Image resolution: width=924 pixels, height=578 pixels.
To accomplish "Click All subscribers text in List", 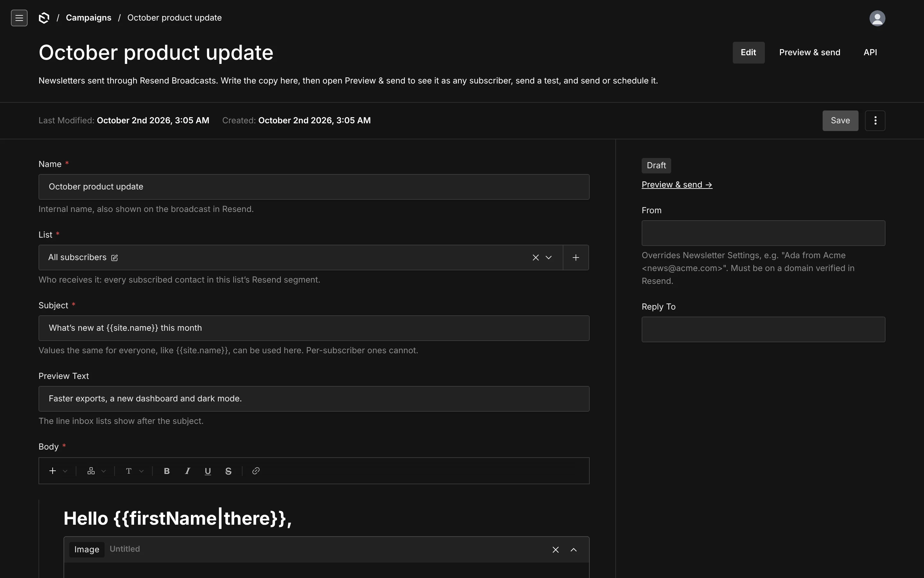I will (x=78, y=258).
